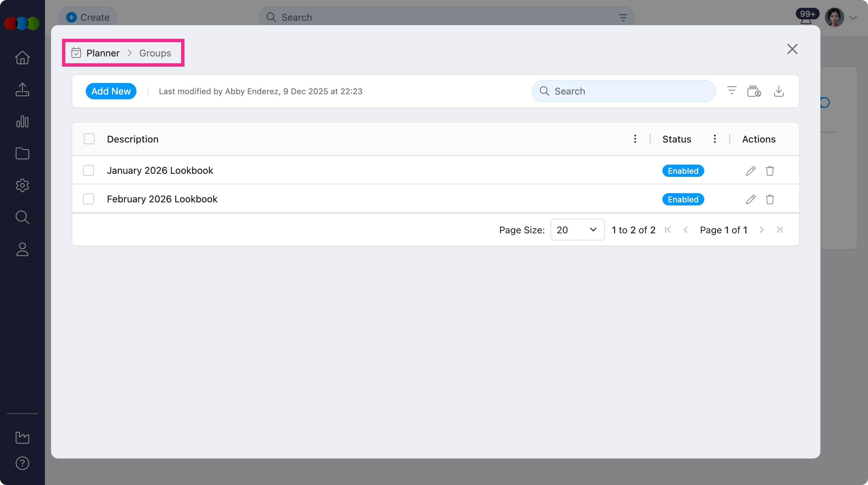Click the Add New button
This screenshot has height=485, width=868.
point(111,91)
